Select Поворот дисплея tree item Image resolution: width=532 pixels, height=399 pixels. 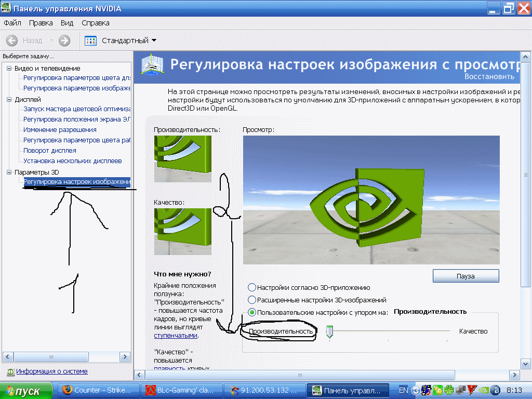49,150
